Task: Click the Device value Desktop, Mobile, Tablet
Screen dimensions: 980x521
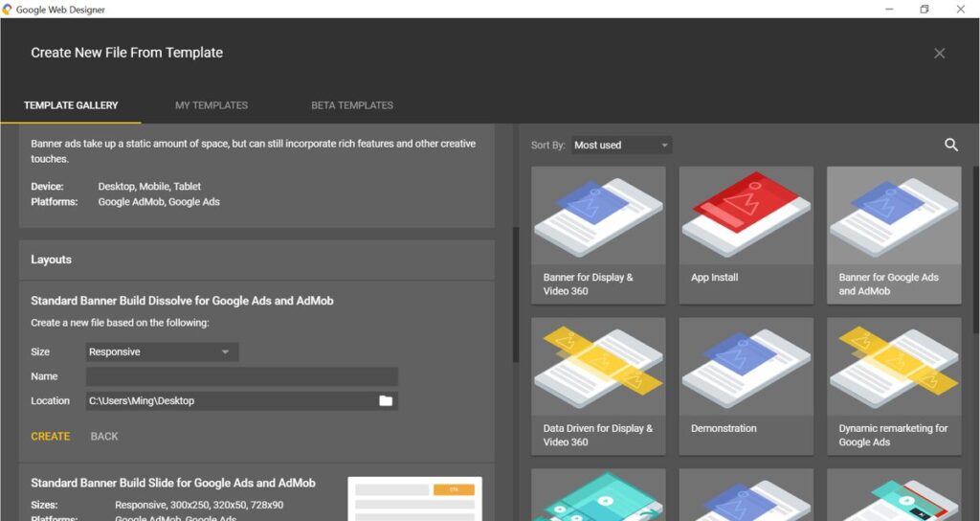Action: coord(149,187)
